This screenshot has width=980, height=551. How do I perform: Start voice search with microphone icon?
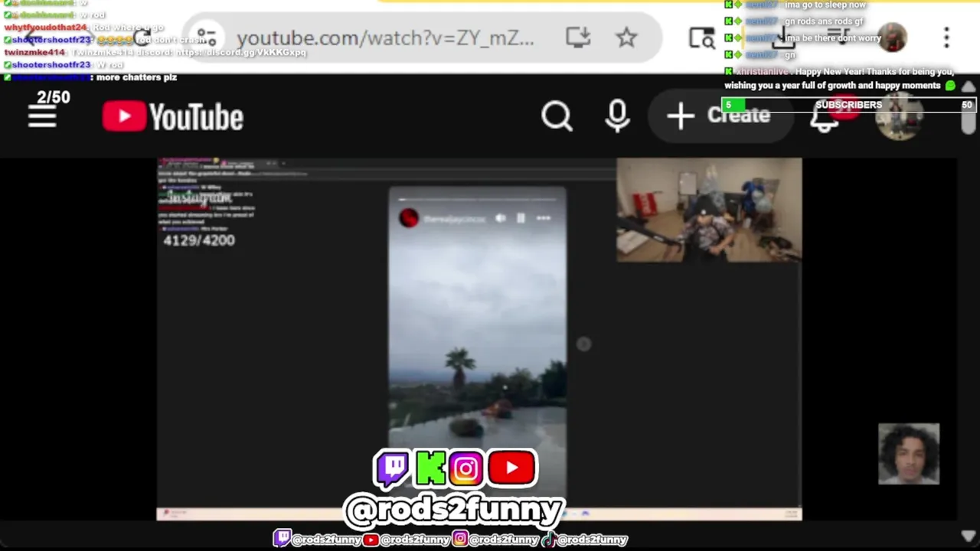click(617, 116)
